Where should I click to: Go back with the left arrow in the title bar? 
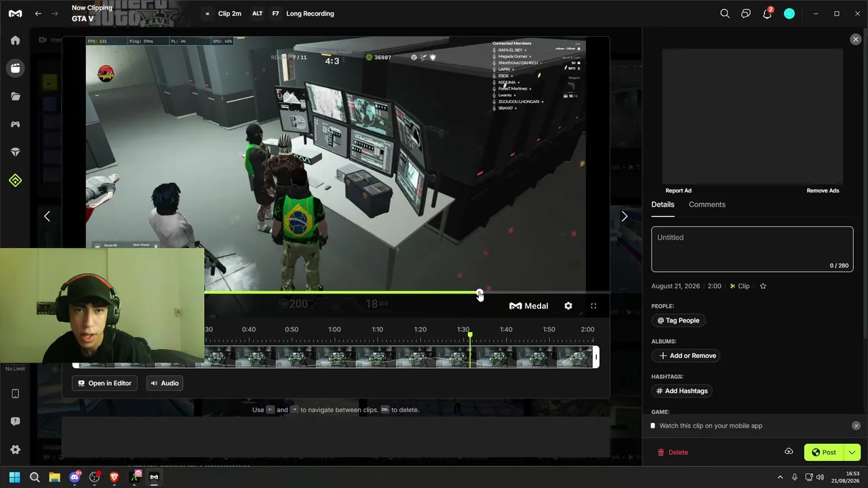(39, 14)
